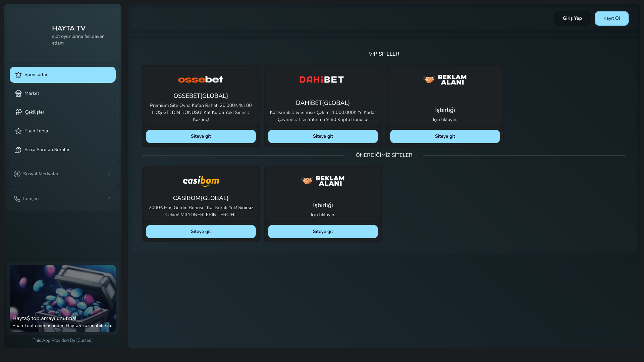Image resolution: width=644 pixels, height=362 pixels.
Task: Click the shop icon beside Market
Action: [x=18, y=94]
